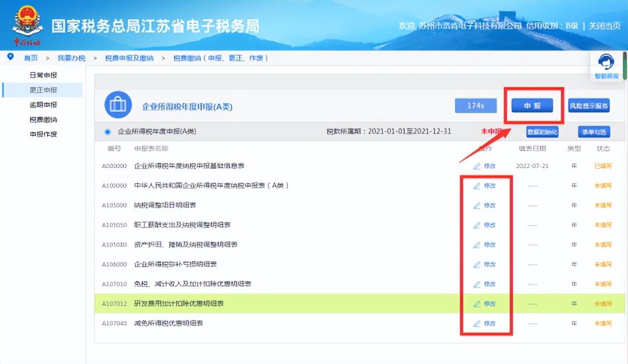Click the 信用级别：B级 text in header
628x364 pixels.
(x=552, y=25)
